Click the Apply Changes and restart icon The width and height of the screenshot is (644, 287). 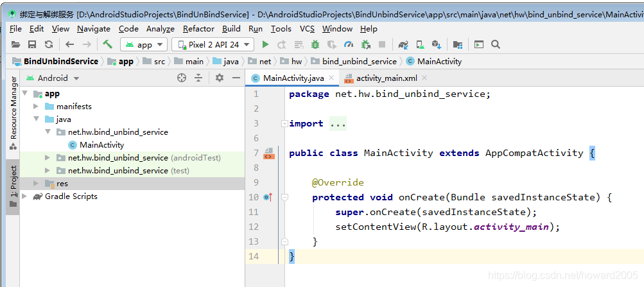pyautogui.click(x=282, y=44)
